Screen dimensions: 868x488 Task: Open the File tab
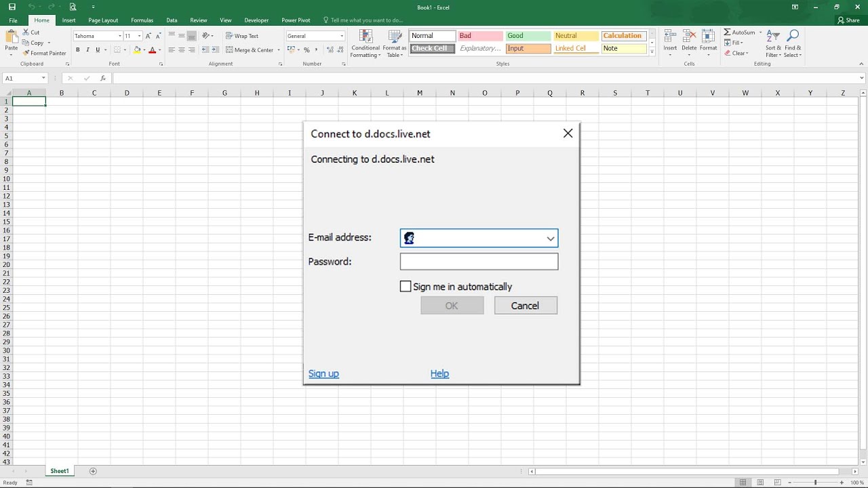point(13,20)
